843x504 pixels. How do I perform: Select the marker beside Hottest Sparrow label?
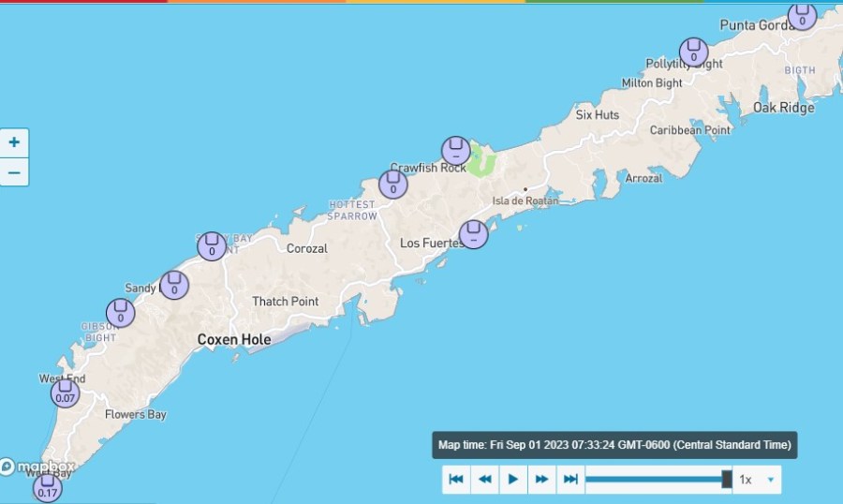[393, 185]
